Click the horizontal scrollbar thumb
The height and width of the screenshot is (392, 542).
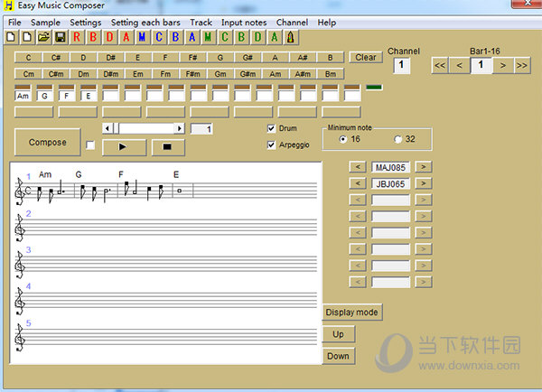[117, 128]
